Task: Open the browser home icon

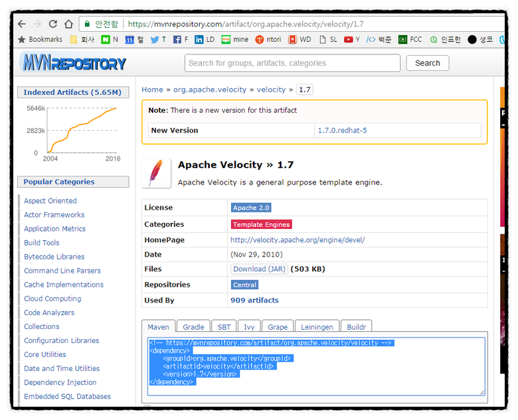Action: click(68, 24)
